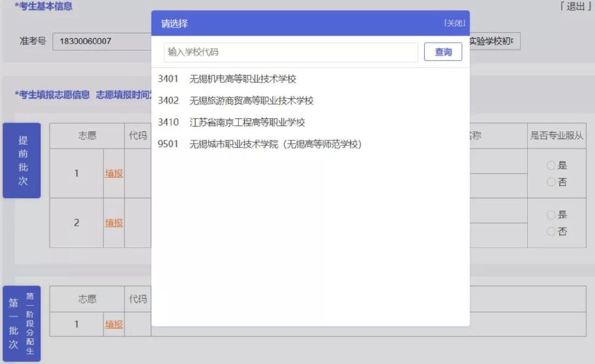This screenshot has width=595, height=364.
Task: Click 填报 link for 提前批次 choice 2
Action: pyautogui.click(x=114, y=222)
